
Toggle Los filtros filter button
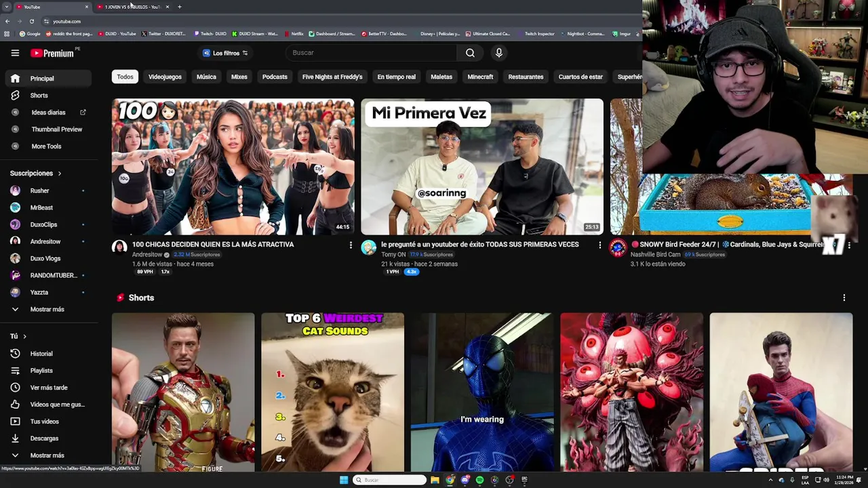point(225,53)
